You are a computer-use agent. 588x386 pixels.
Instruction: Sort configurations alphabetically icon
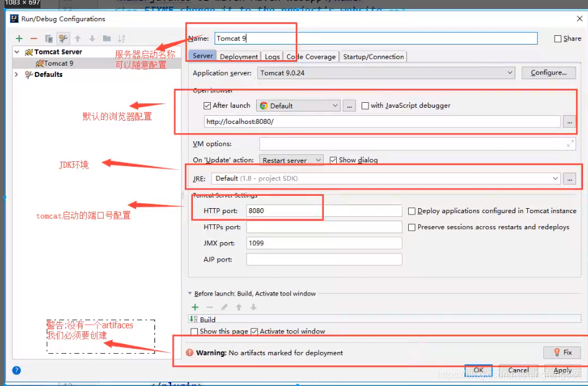click(x=121, y=38)
